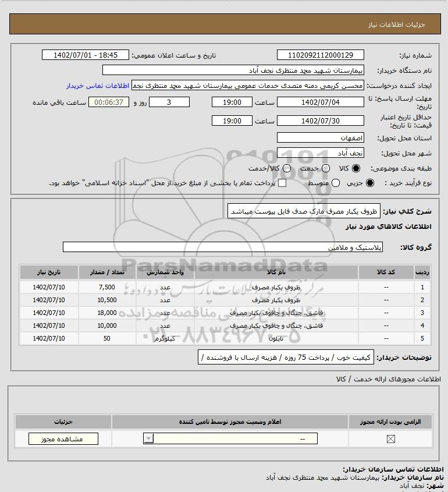The image size is (448, 492).
Task: Click the delivery province field اصفهان
Action: click(321, 138)
